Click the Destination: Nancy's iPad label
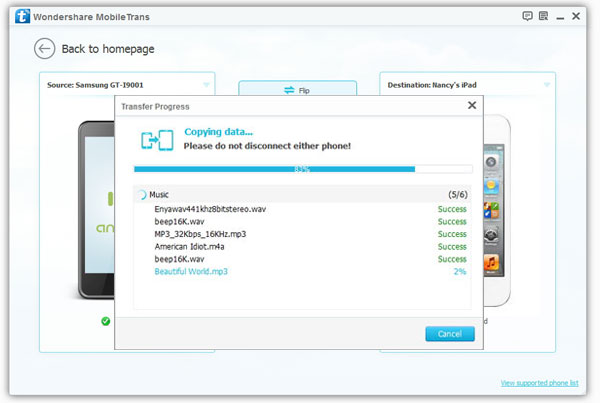The width and height of the screenshot is (600, 403). point(432,85)
